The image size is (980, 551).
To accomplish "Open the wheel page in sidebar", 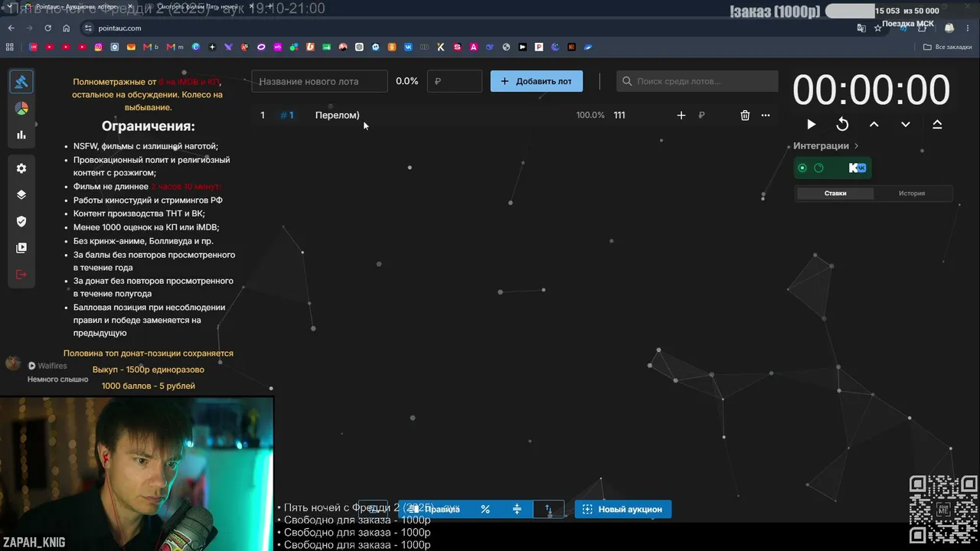I will click(21, 109).
